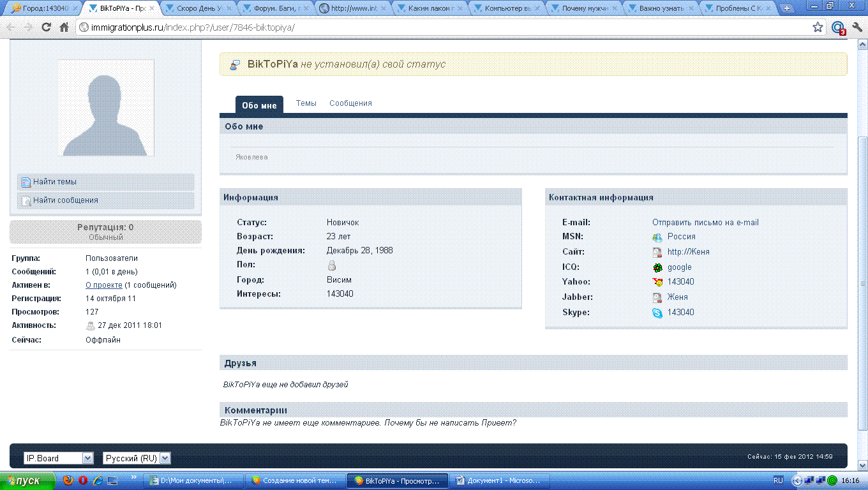868x490 pixels.
Task: Launch Opera from the quick launch bar
Action: pos(83,480)
